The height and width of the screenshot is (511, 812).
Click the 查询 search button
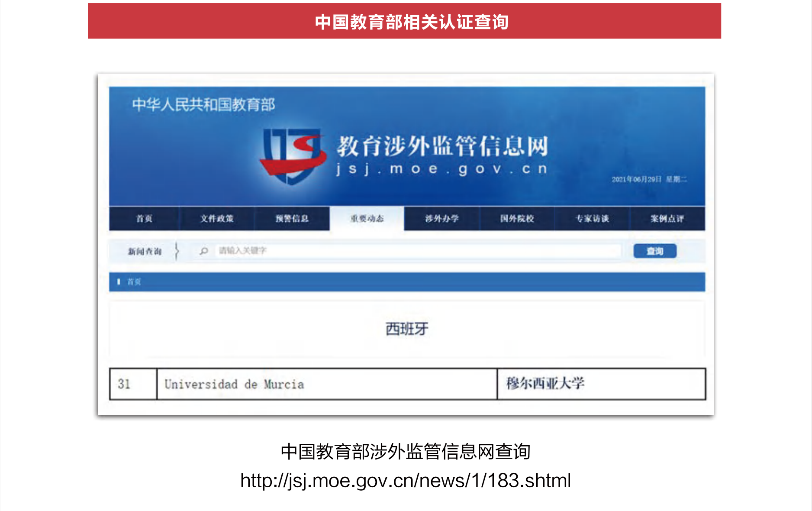pos(655,251)
